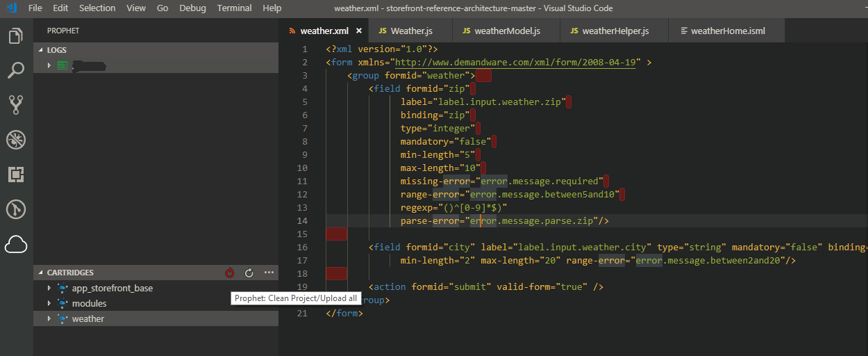
Task: Click the group formid="weather" tag
Action: pos(411,76)
